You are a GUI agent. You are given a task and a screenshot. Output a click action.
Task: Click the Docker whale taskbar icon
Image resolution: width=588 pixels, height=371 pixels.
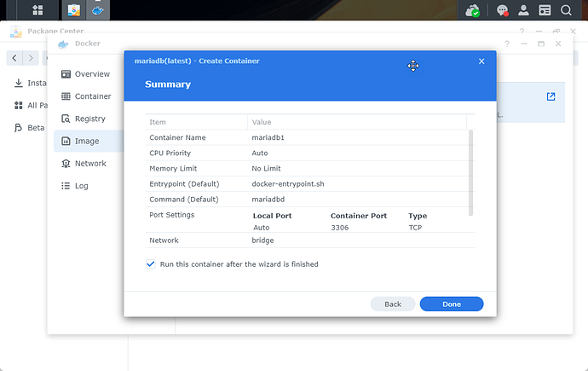[98, 11]
